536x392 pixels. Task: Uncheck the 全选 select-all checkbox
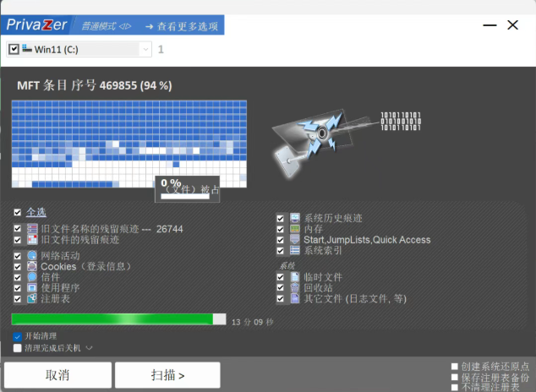(x=18, y=212)
